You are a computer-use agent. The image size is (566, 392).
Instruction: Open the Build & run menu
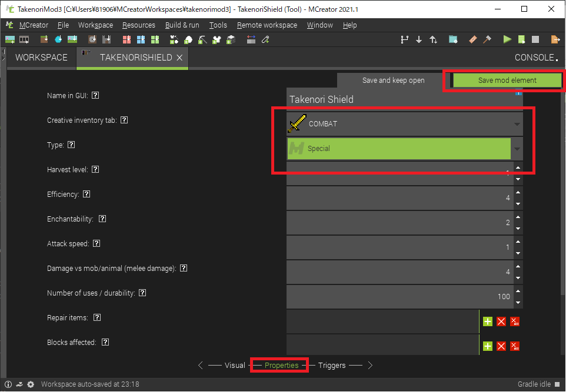click(182, 25)
